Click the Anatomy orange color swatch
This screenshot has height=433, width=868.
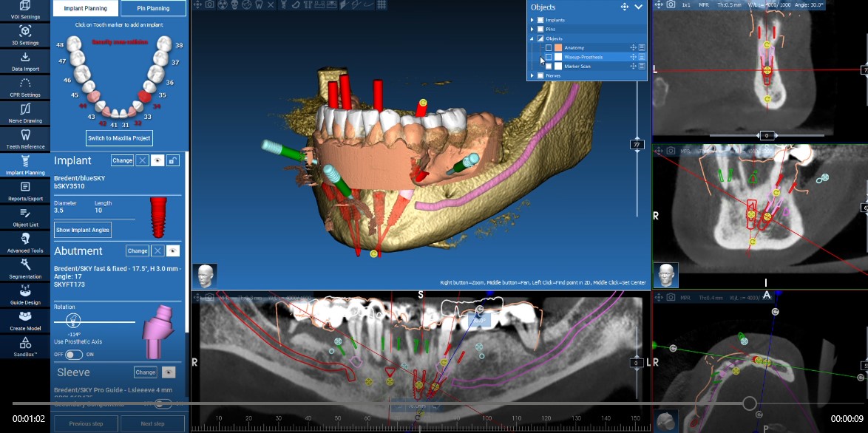click(x=558, y=47)
